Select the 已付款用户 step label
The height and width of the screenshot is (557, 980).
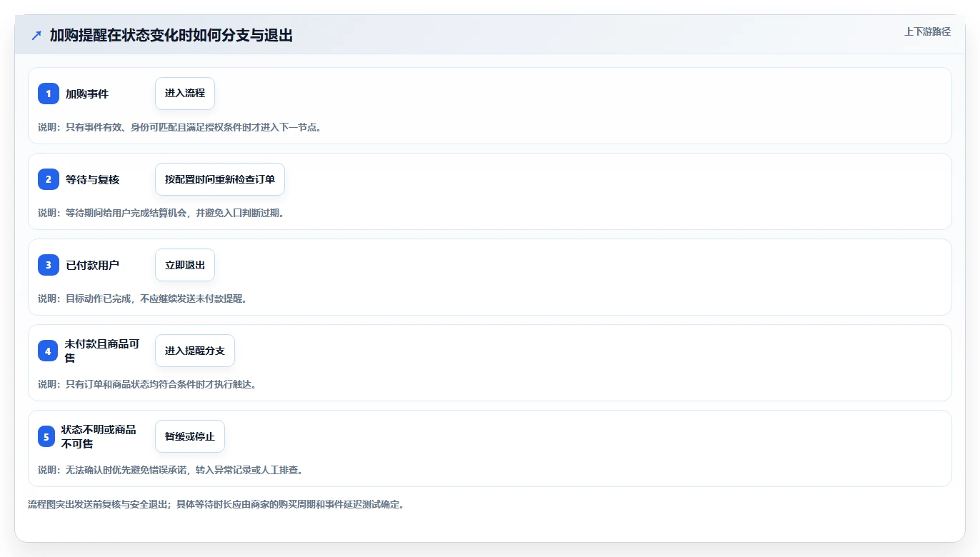[93, 265]
